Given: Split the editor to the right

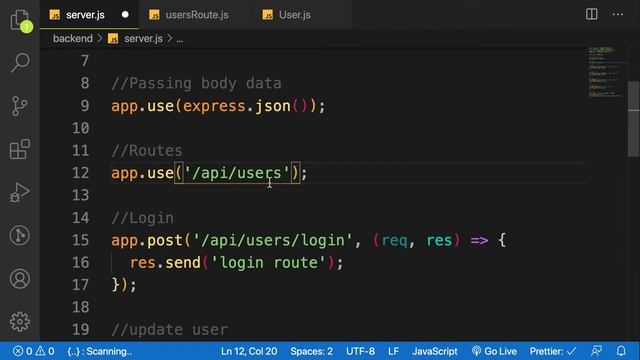Looking at the screenshot, I should coord(591,15).
